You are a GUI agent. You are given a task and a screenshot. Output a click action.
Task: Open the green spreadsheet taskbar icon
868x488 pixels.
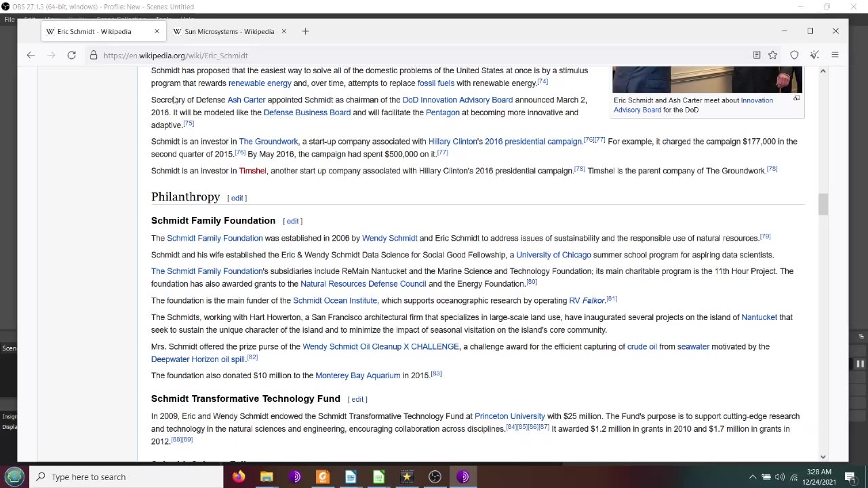(x=378, y=476)
